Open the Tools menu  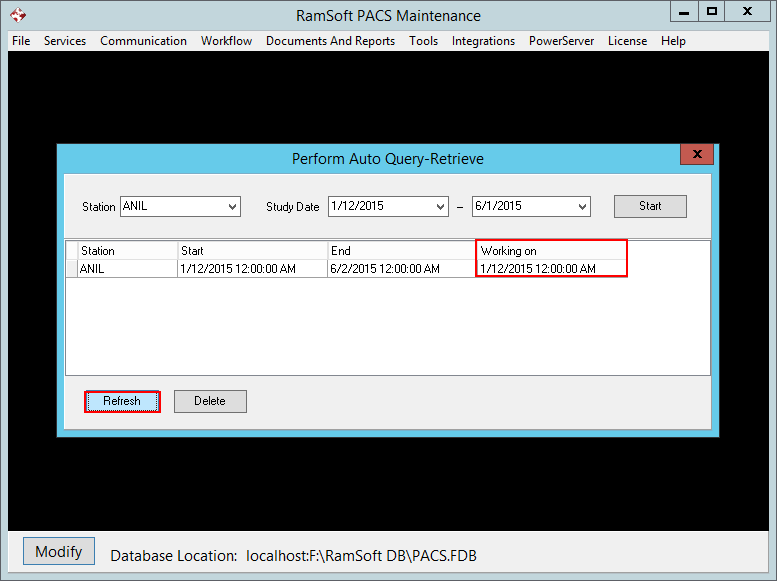(423, 41)
